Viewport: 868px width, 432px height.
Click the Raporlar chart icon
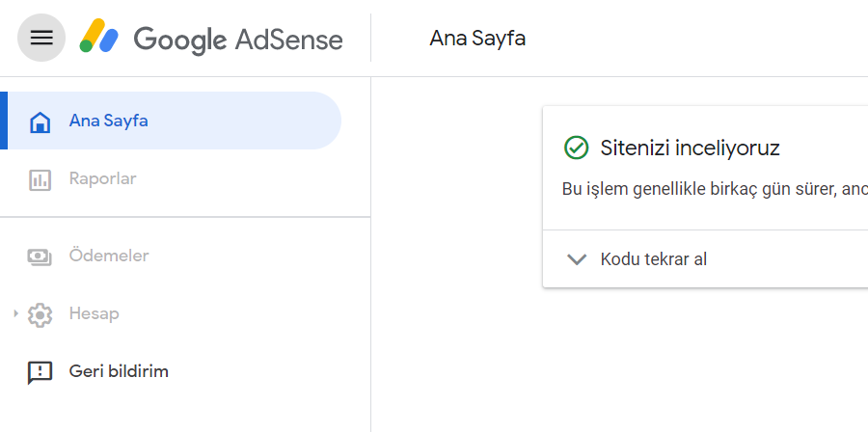[40, 179]
